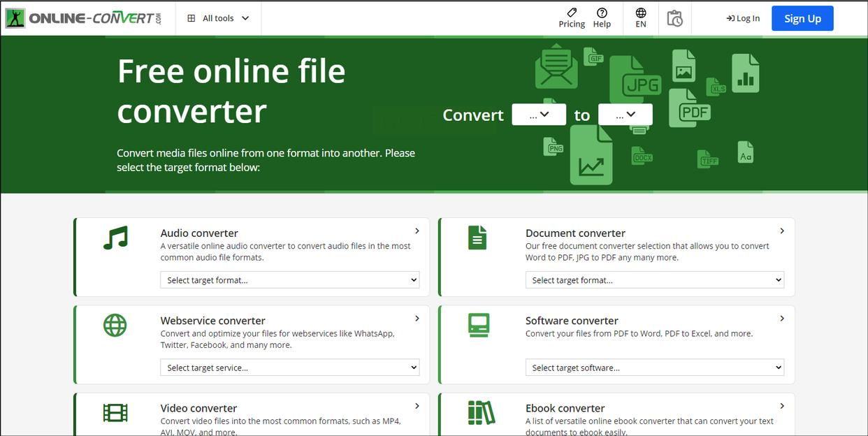This screenshot has height=436, width=868.
Task: Click the Webservice converter globe icon
Action: coord(115,326)
